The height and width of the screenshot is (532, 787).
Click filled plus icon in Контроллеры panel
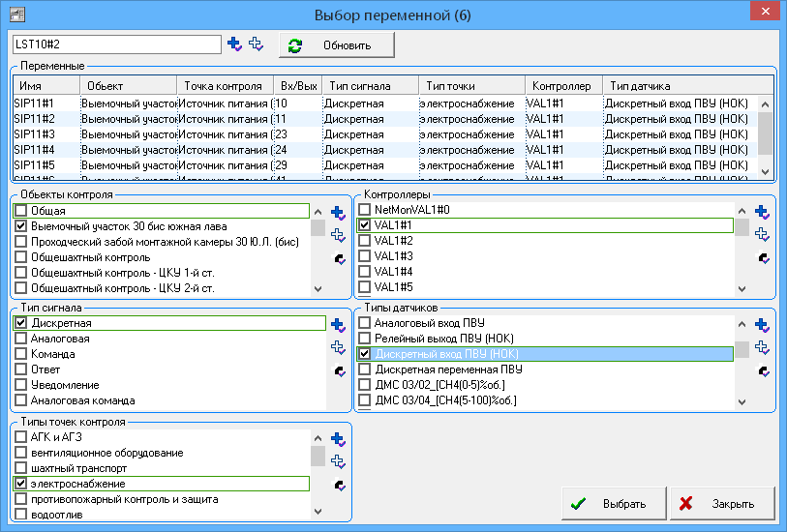click(762, 213)
